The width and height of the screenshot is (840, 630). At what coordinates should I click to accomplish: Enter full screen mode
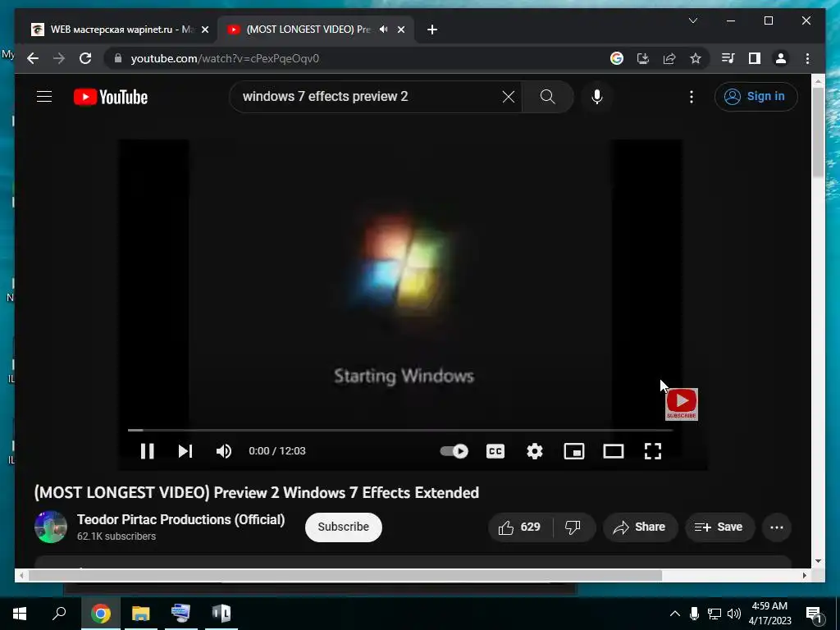pos(652,451)
